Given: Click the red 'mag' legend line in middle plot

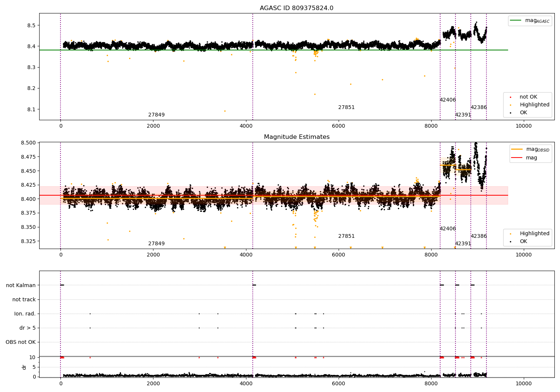Looking at the screenshot, I should click(x=517, y=158).
